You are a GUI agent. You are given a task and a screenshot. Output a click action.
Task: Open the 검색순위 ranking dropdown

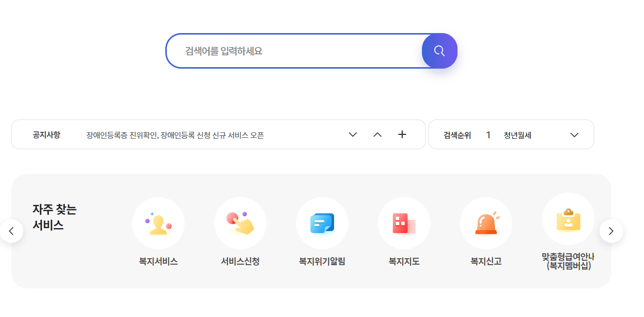[x=574, y=134]
